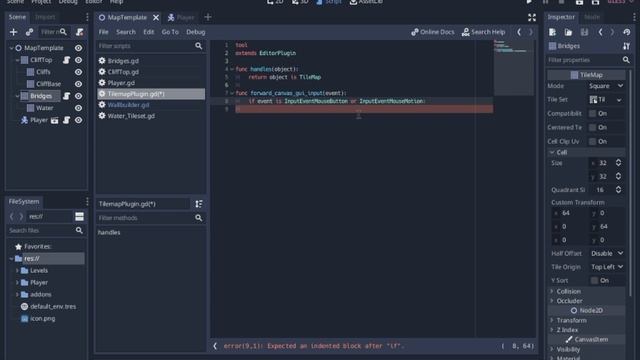Toggle FileSystem split view mode
Screen dimensions: 640x360
point(80,216)
